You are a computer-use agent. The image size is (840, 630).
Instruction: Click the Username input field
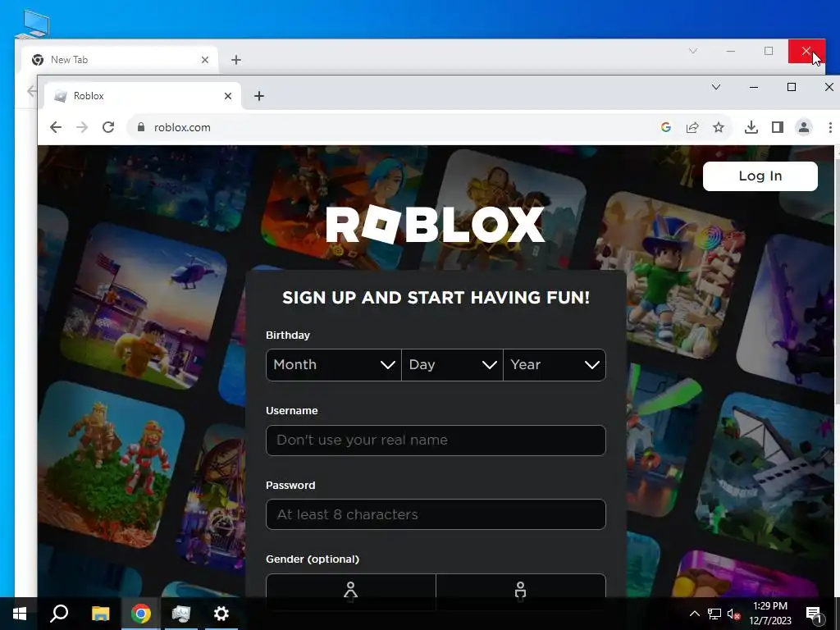click(436, 441)
